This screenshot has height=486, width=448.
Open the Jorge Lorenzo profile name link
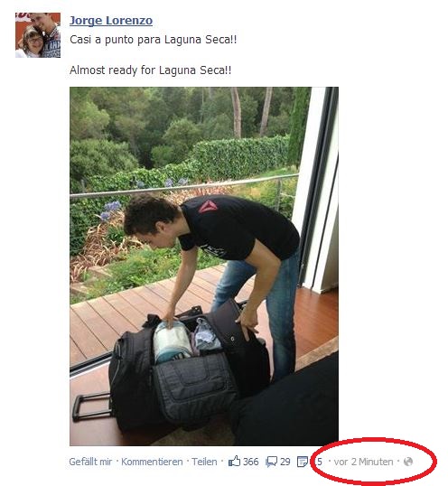(111, 21)
